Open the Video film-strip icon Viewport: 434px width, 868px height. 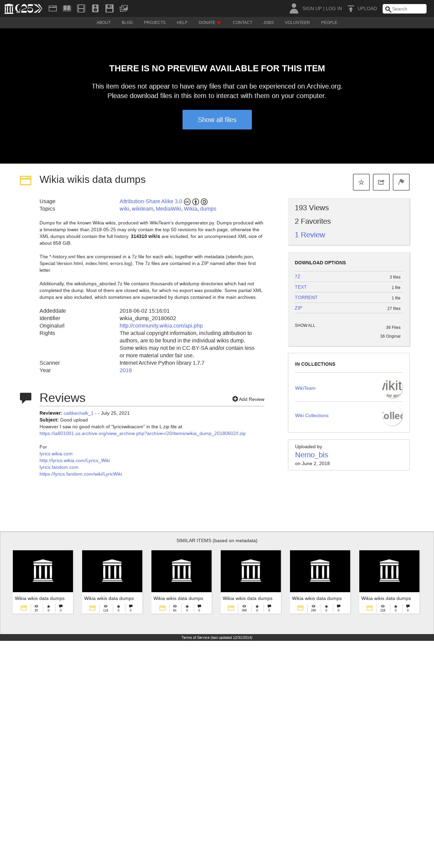[81, 8]
